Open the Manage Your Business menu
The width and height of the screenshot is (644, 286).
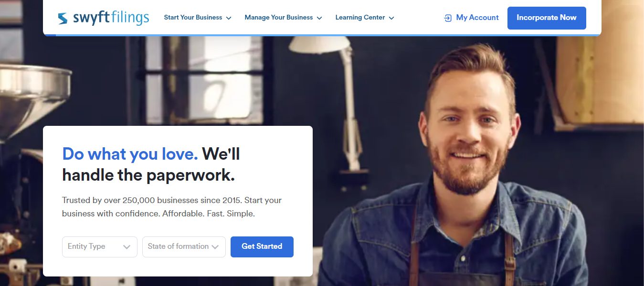279,18
